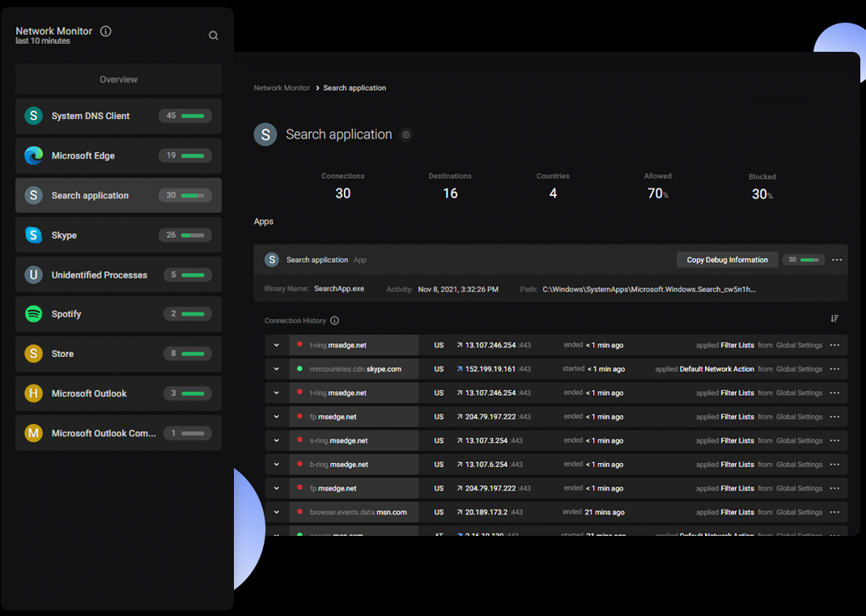Open three-dot menu for s-ring.msedge.net row

coord(834,441)
